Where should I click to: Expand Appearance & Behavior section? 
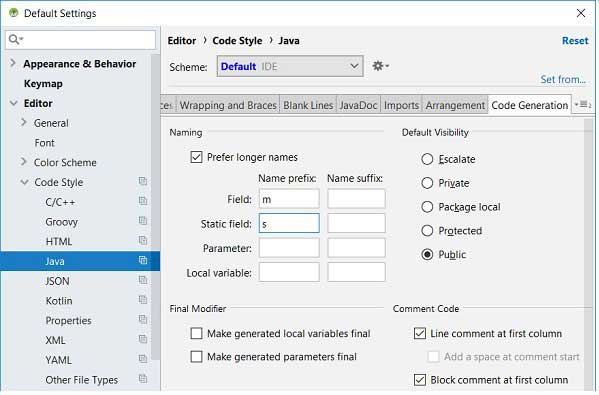click(x=13, y=63)
